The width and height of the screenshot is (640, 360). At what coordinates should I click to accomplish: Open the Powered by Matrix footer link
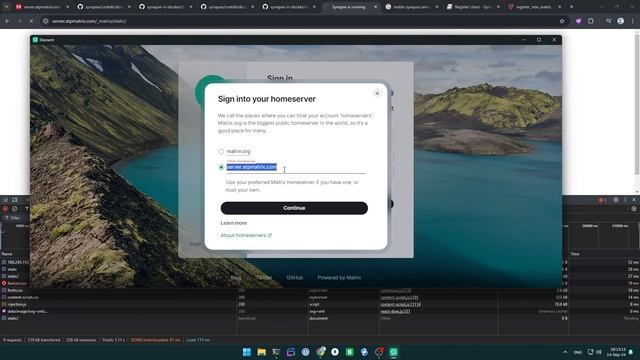(x=339, y=278)
